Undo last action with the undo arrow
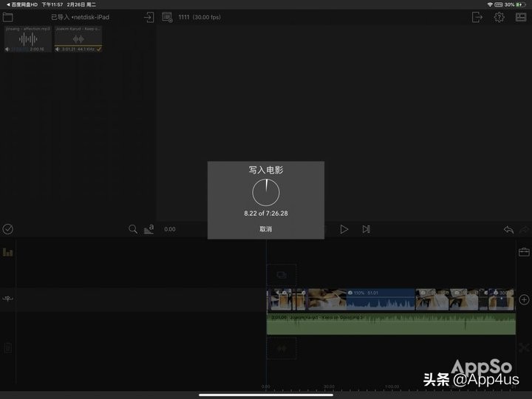 point(508,230)
